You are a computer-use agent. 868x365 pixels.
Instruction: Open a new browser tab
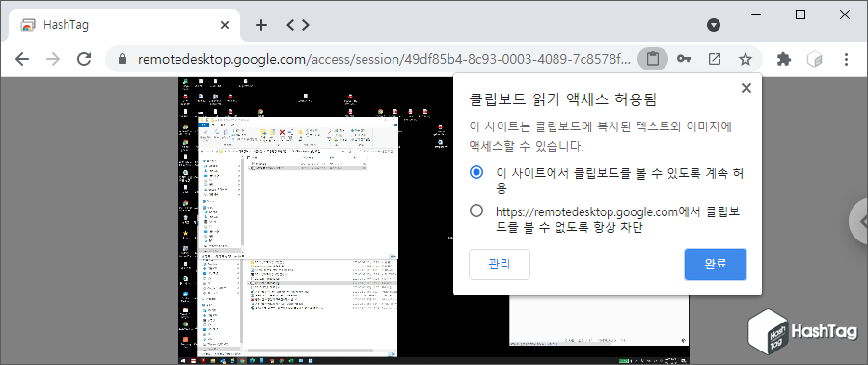pyautogui.click(x=261, y=25)
